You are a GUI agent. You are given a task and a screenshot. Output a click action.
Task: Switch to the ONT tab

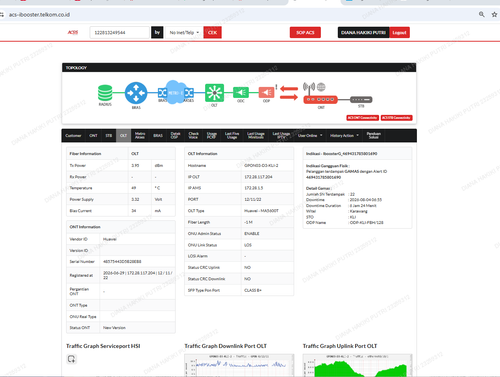point(93,136)
